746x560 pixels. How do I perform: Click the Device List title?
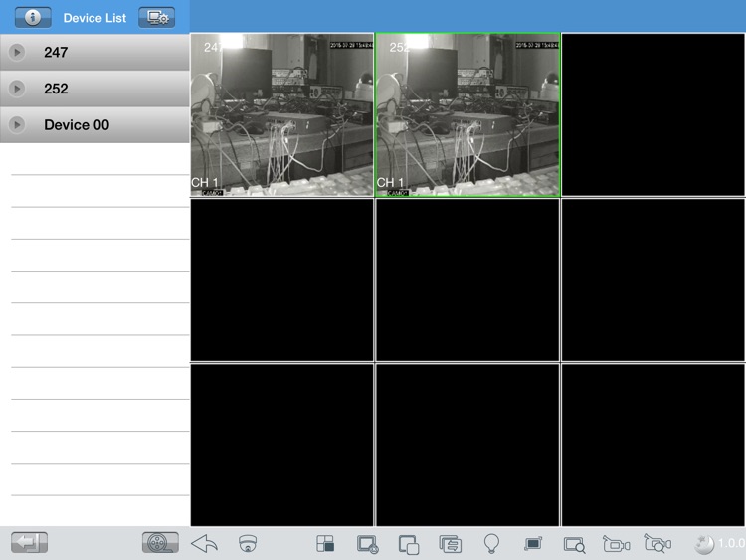[94, 18]
